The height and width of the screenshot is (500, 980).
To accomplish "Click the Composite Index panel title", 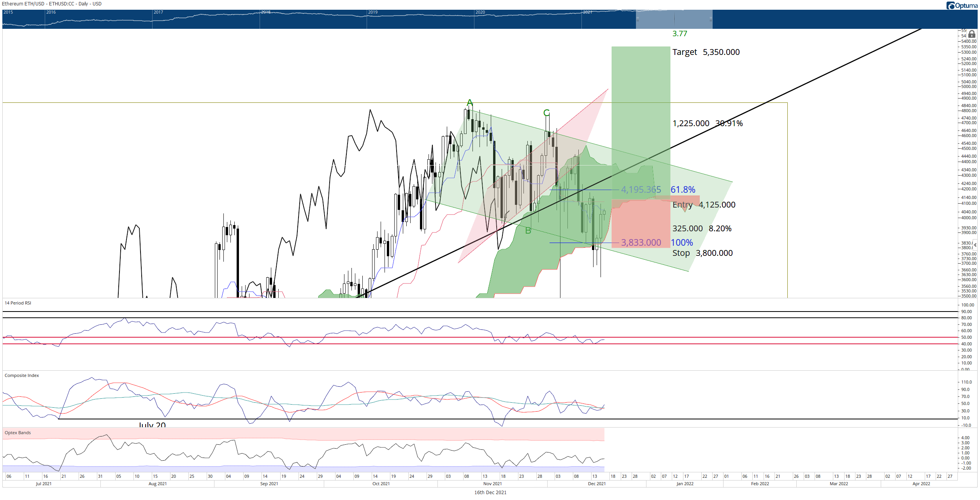I will (x=22, y=375).
